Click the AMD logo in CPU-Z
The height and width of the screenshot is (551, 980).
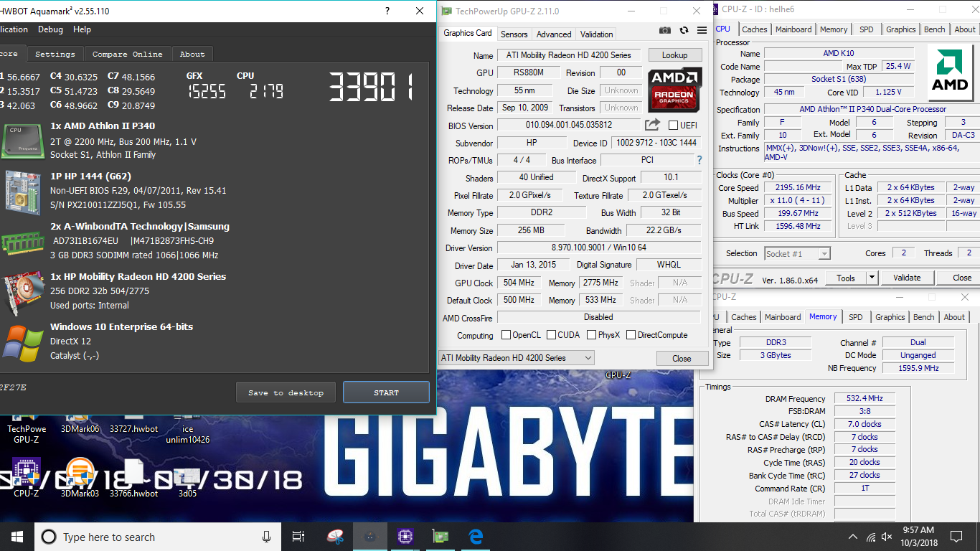pos(950,73)
